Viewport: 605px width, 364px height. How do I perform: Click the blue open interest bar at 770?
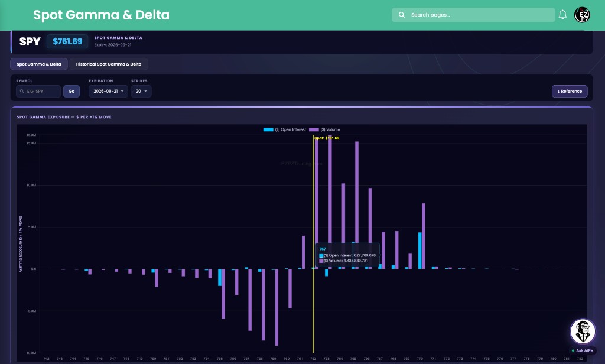420,251
